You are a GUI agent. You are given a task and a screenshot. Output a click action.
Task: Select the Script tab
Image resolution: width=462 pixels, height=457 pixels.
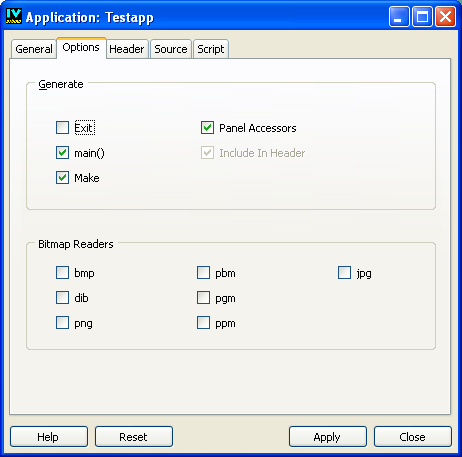[211, 49]
